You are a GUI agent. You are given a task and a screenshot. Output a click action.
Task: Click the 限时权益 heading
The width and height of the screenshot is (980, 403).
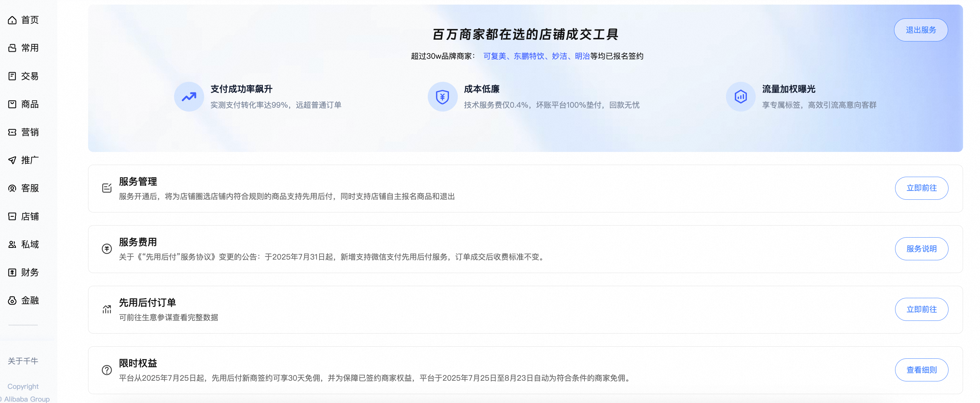pos(138,363)
